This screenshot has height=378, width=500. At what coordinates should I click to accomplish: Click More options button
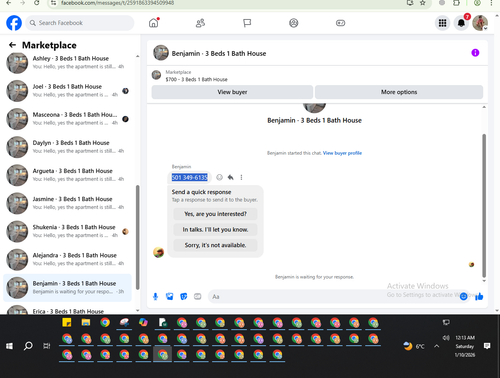(399, 92)
